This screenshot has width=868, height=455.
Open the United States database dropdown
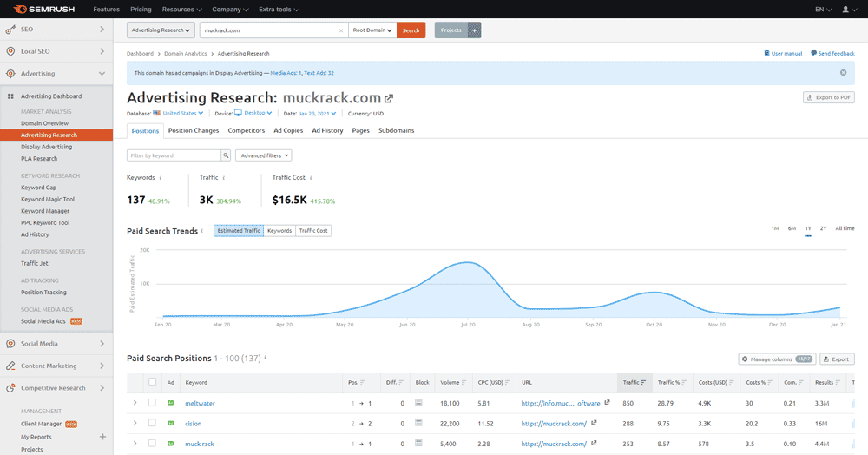tap(182, 114)
